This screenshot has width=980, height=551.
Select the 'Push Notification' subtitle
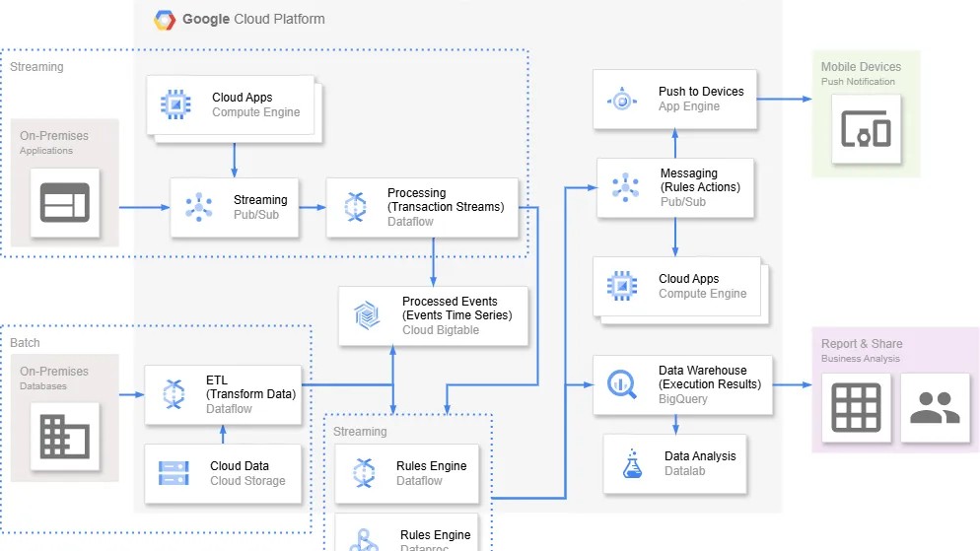(x=858, y=82)
